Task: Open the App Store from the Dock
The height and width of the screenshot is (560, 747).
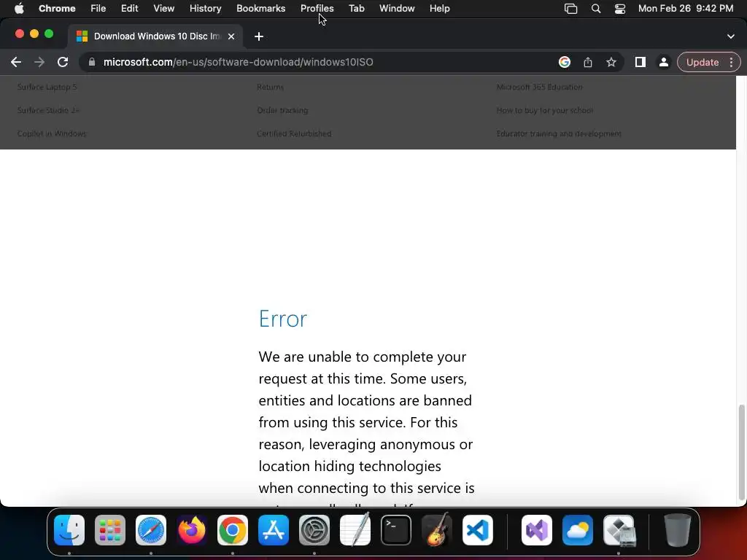Action: pos(274,530)
